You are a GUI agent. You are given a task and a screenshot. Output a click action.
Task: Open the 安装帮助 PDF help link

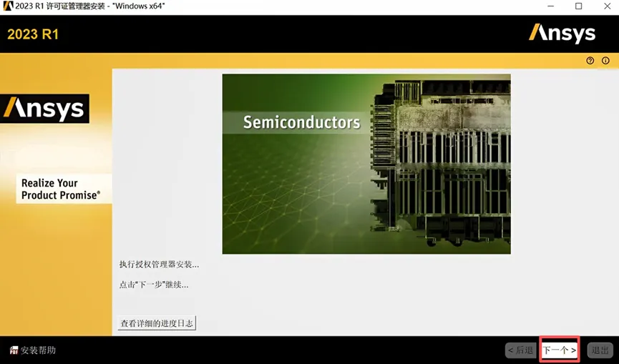33,350
